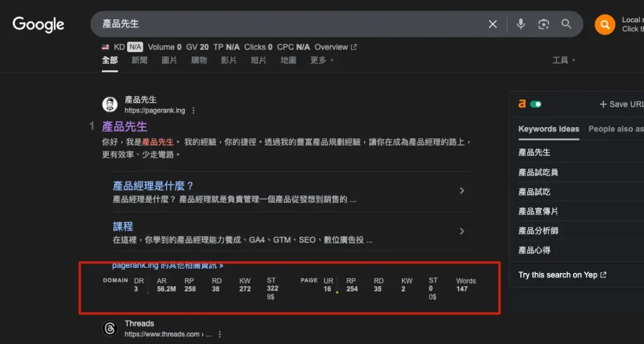Click Words value 147
The image size is (644, 344).
click(462, 289)
